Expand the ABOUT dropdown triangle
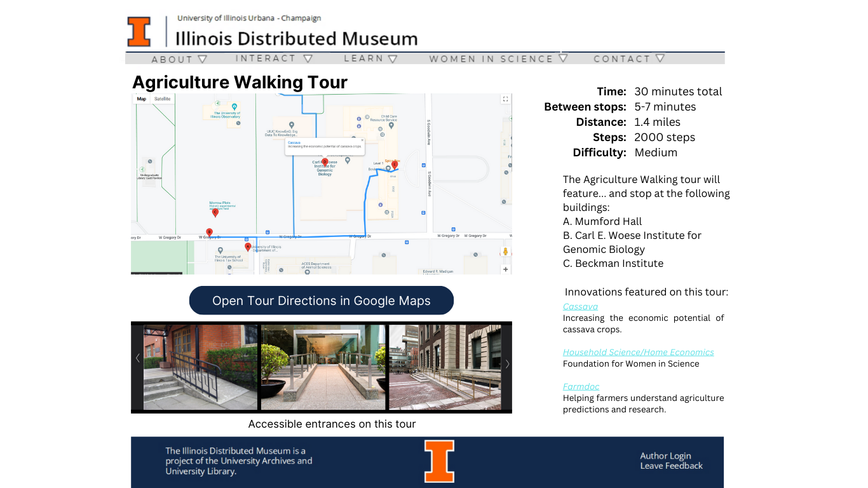 202,58
